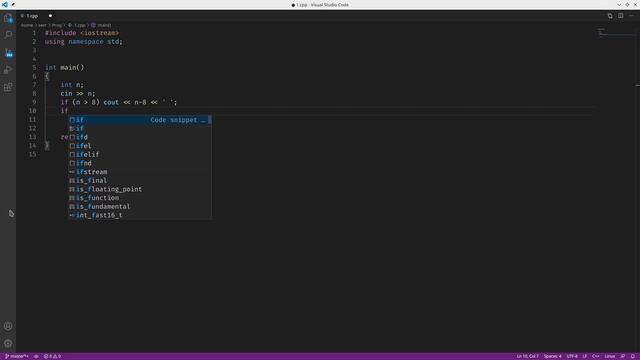Place cursor after 'if' on line 10

pyautogui.click(x=69, y=111)
